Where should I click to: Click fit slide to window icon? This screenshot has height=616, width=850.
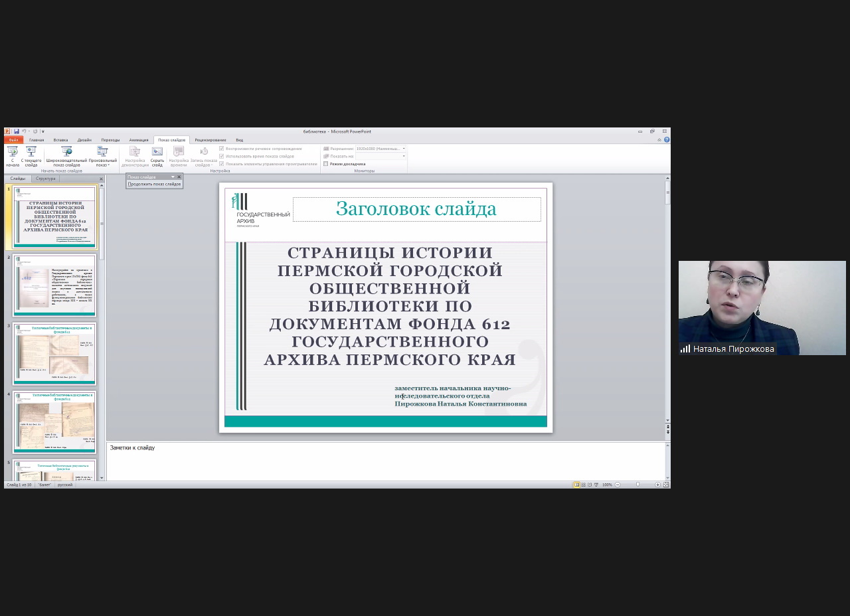666,485
